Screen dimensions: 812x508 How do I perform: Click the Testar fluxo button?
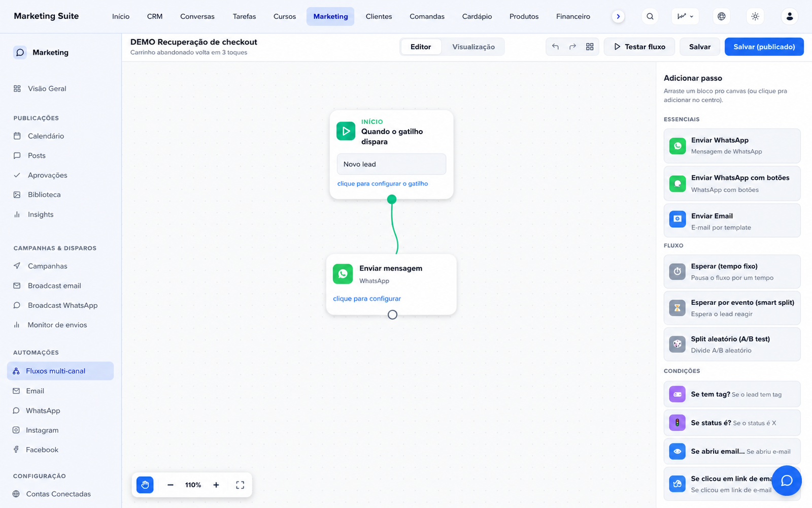coord(639,47)
